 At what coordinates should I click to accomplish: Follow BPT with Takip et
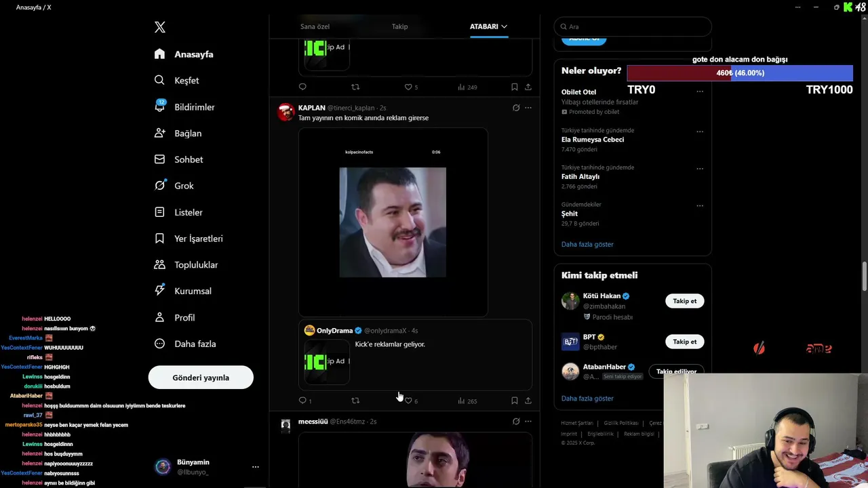pos(684,342)
